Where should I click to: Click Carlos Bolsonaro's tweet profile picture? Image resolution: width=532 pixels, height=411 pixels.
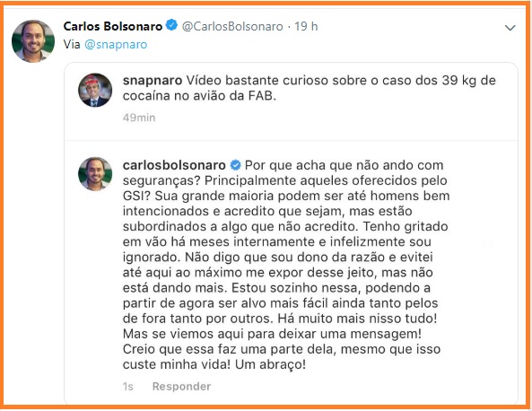[x=33, y=41]
